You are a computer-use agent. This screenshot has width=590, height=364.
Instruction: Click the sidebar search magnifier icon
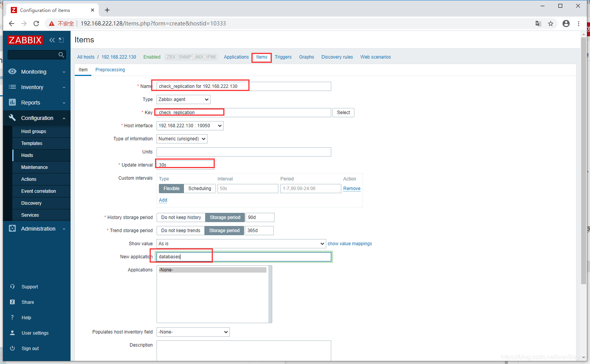point(61,55)
